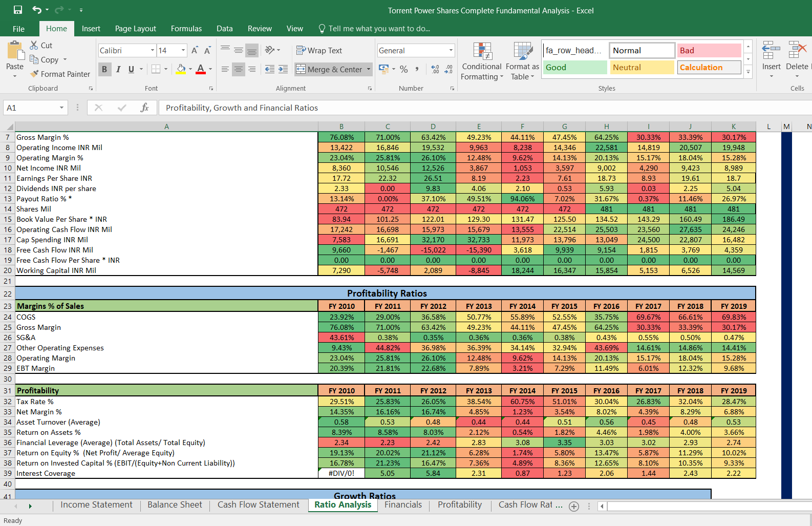
Task: Open the font size dropdown
Action: click(183, 50)
